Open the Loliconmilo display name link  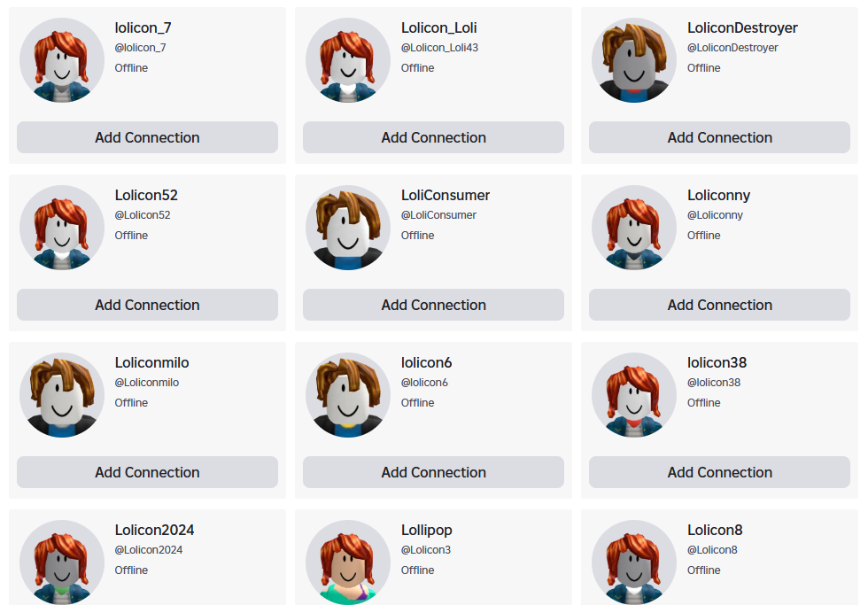[151, 362]
